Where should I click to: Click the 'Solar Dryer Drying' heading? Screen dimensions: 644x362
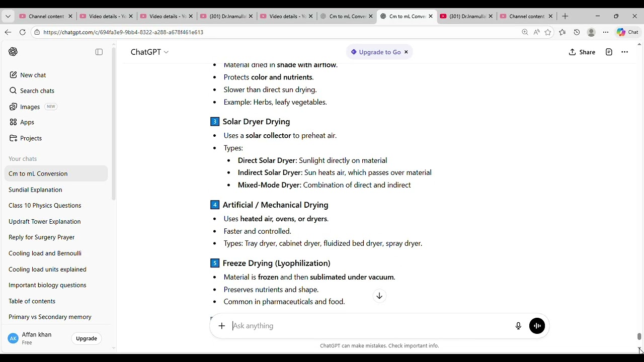pyautogui.click(x=256, y=122)
